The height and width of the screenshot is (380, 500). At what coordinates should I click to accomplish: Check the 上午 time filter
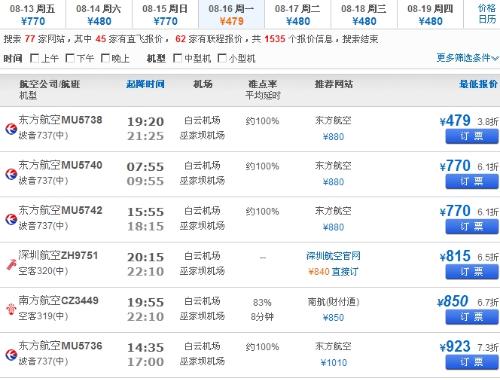34,58
